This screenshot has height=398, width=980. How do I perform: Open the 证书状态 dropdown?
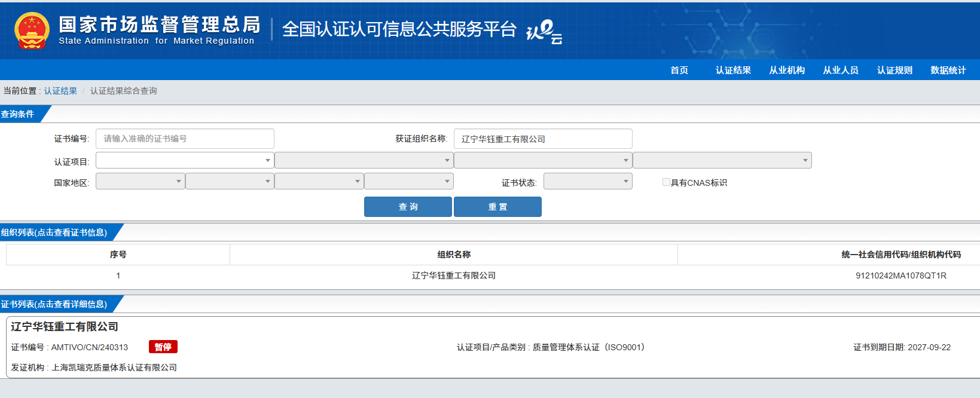pyautogui.click(x=588, y=181)
